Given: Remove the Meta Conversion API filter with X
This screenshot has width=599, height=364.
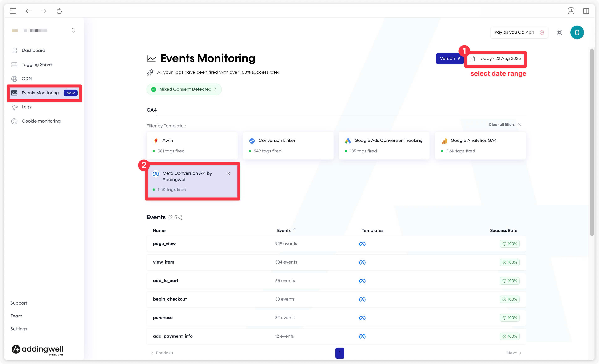Looking at the screenshot, I should (x=229, y=173).
